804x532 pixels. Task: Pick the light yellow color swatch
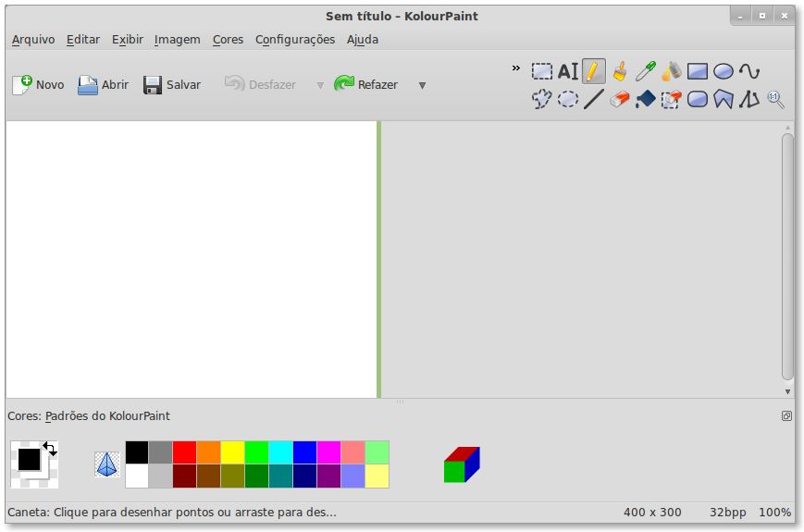pos(377,476)
